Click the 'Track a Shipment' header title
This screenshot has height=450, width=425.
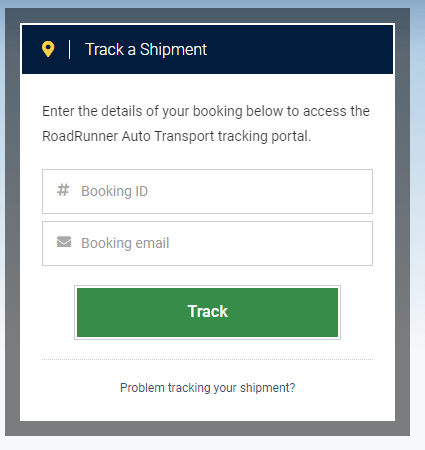pyautogui.click(x=146, y=49)
